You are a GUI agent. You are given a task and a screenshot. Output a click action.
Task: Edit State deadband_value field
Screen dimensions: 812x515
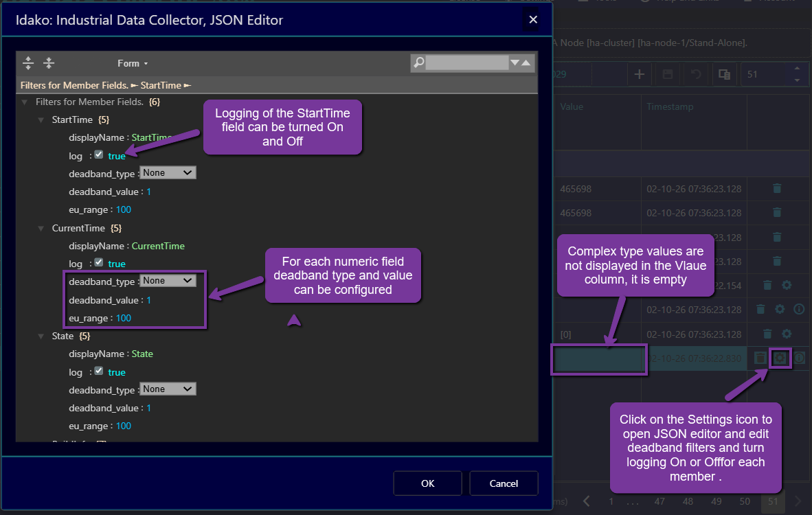[x=148, y=409]
